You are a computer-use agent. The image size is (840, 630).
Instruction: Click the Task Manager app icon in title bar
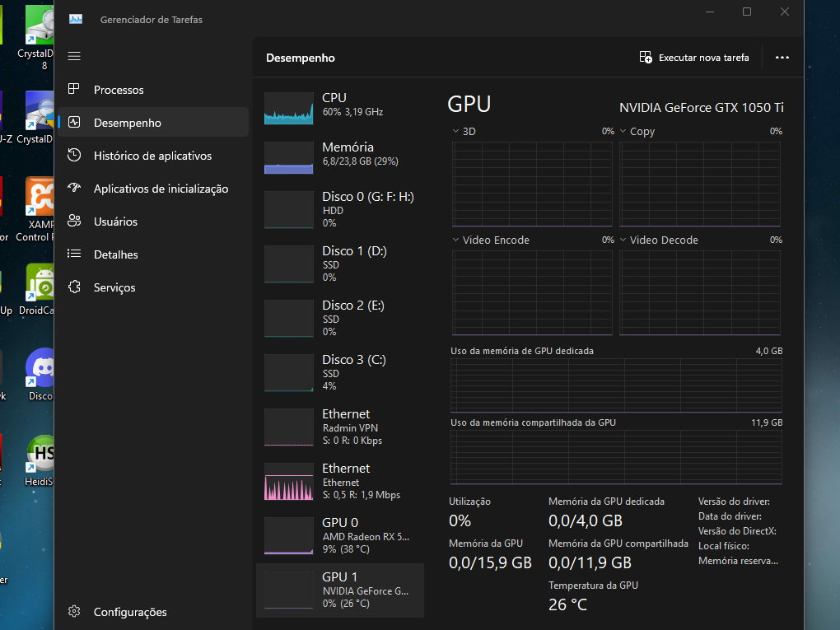pos(76,19)
